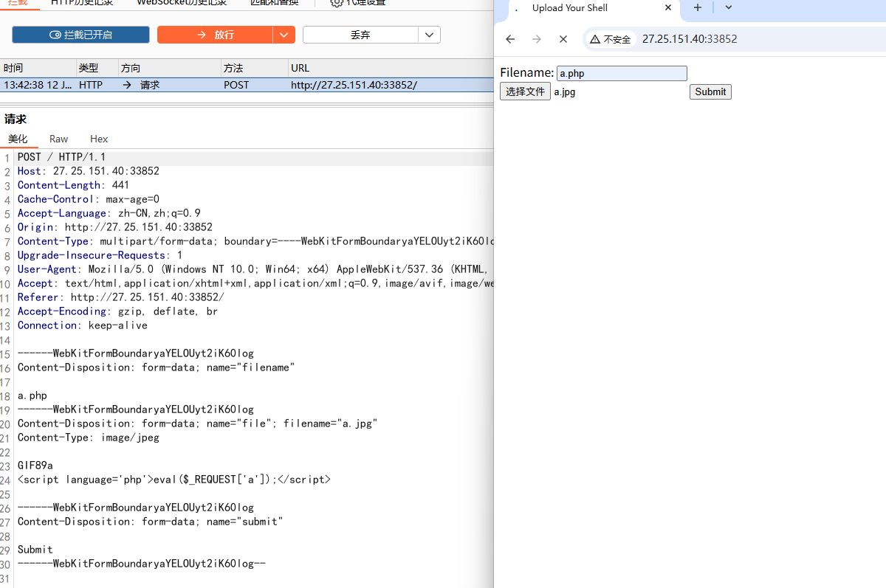Click the a.php value on line 18
Image resolution: width=886 pixels, height=588 pixels.
[32, 395]
